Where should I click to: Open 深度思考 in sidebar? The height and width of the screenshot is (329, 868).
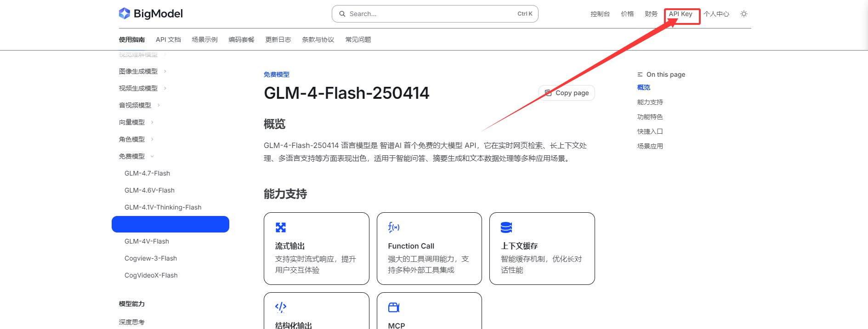point(132,322)
